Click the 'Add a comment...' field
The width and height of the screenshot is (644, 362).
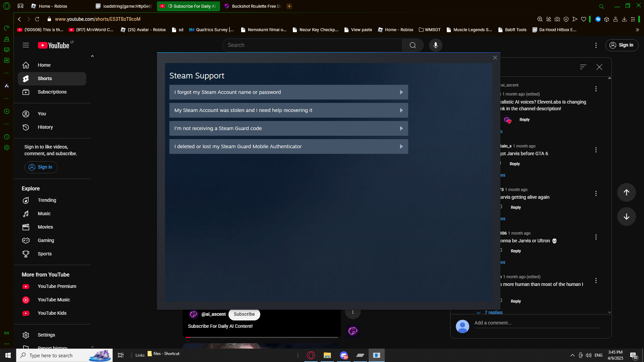tap(537, 323)
